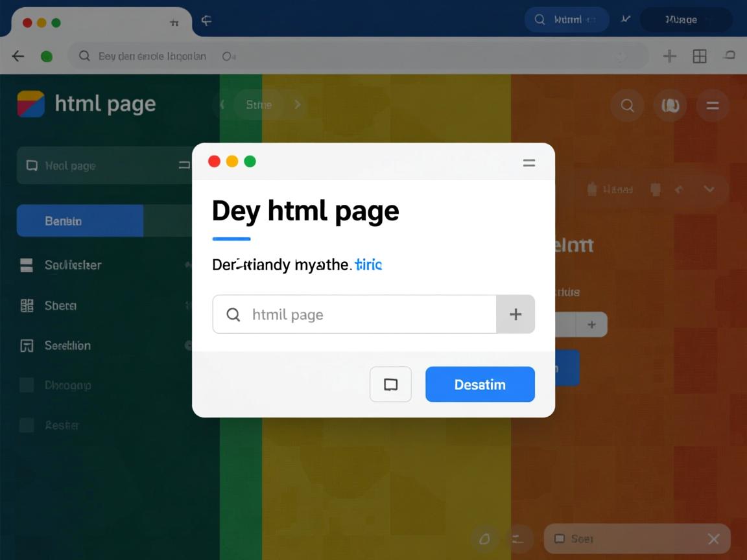Click the square icon button next to Desatim

pos(390,384)
